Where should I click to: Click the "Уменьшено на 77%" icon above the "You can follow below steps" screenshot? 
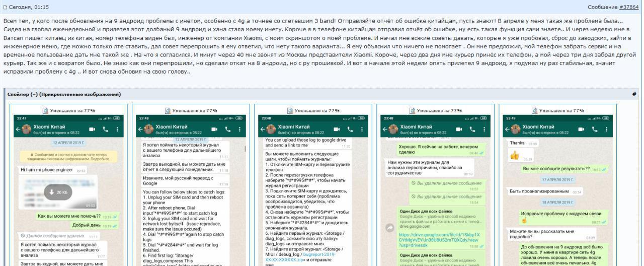pyautogui.click(x=168, y=110)
